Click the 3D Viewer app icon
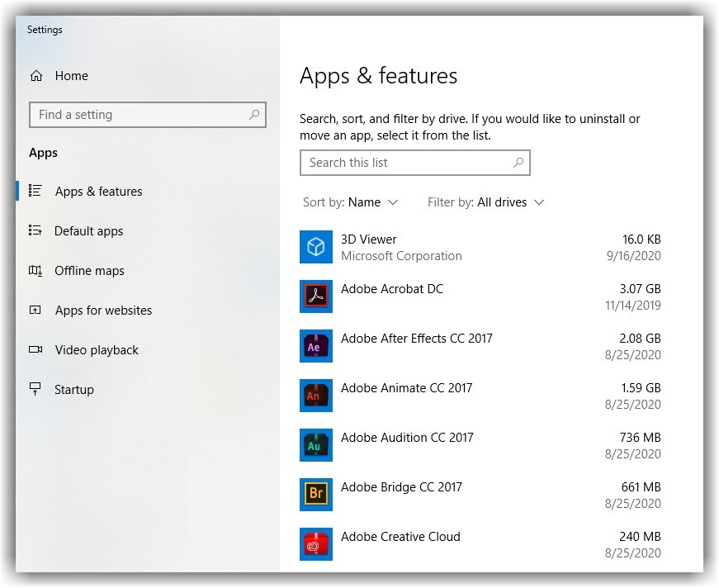The width and height of the screenshot is (719, 588). coord(316,247)
